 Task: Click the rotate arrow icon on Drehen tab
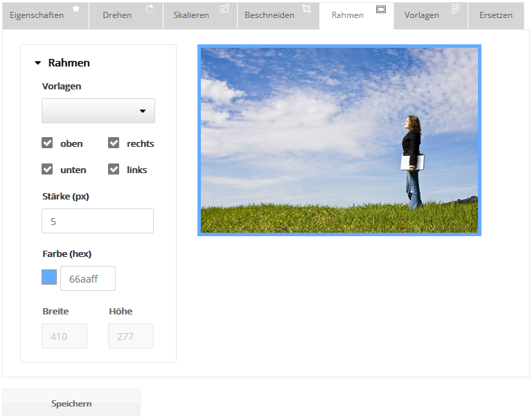point(150,9)
